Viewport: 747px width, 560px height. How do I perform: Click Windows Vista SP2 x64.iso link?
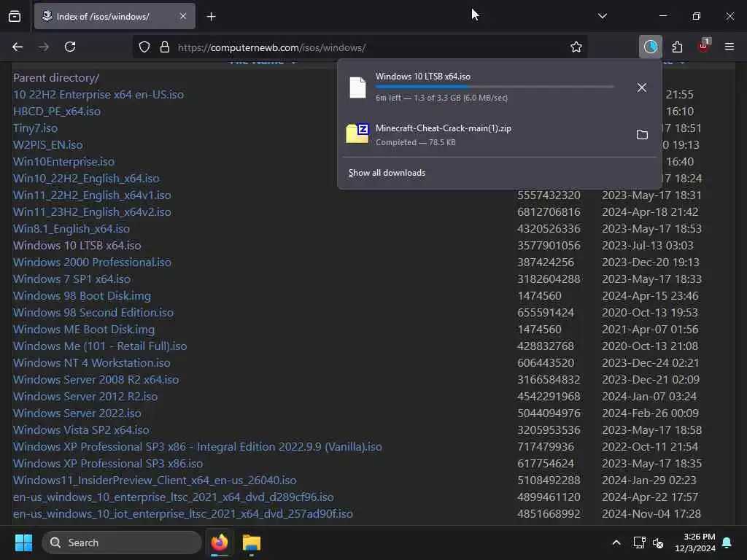pyautogui.click(x=82, y=430)
